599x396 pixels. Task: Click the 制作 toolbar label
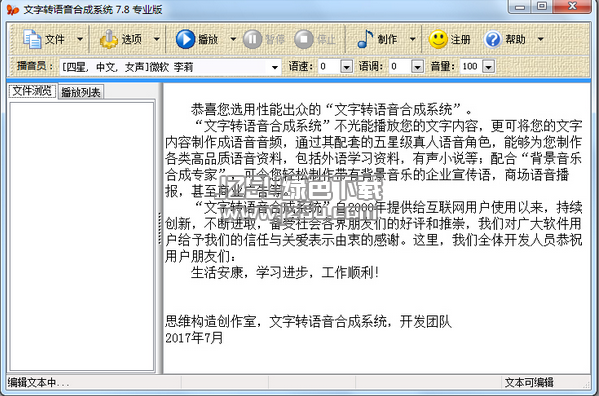tap(387, 39)
